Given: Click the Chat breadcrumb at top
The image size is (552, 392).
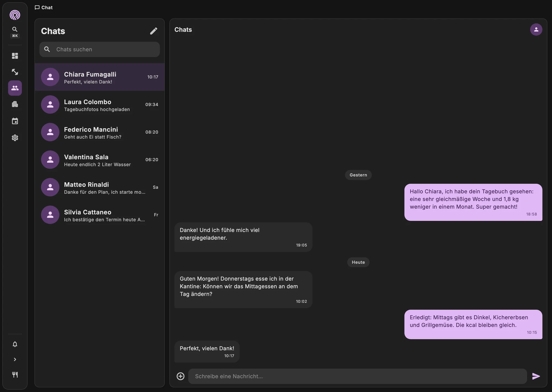Looking at the screenshot, I should [44, 7].
